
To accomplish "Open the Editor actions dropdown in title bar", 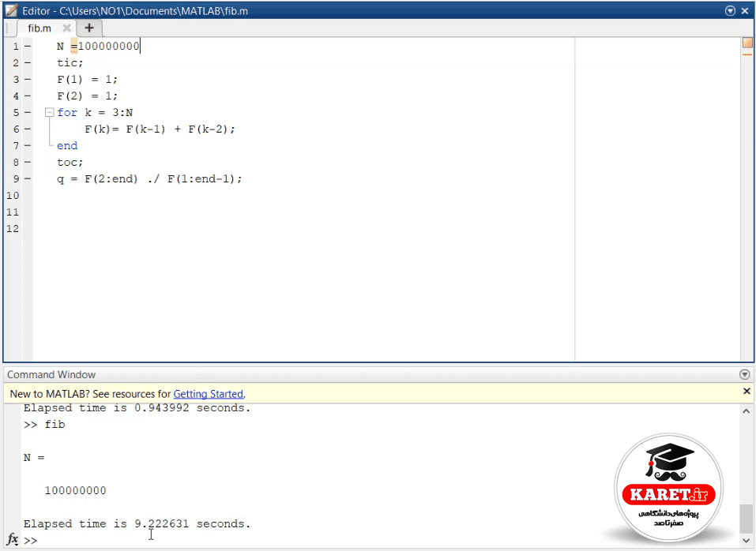I will click(x=730, y=10).
